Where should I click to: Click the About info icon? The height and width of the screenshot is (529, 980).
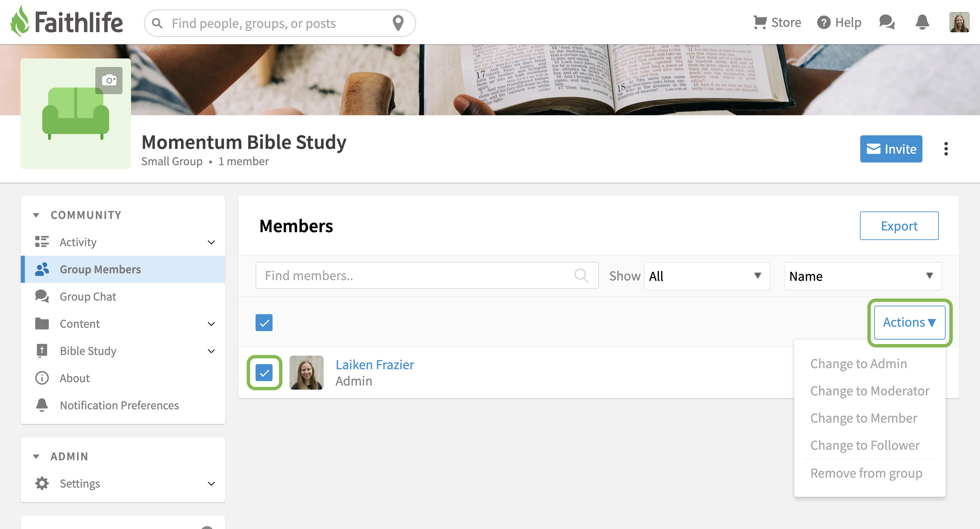tap(42, 378)
